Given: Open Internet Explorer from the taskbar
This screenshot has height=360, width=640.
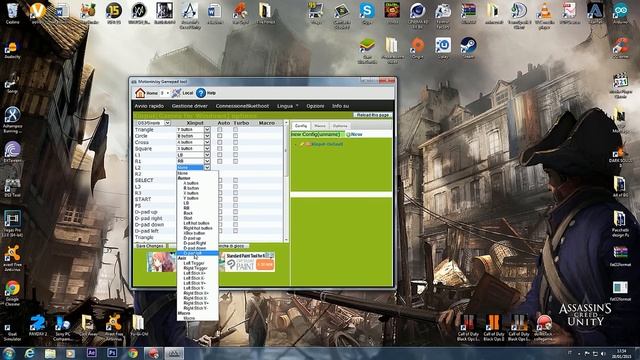Looking at the screenshot, I should [x=29, y=353].
